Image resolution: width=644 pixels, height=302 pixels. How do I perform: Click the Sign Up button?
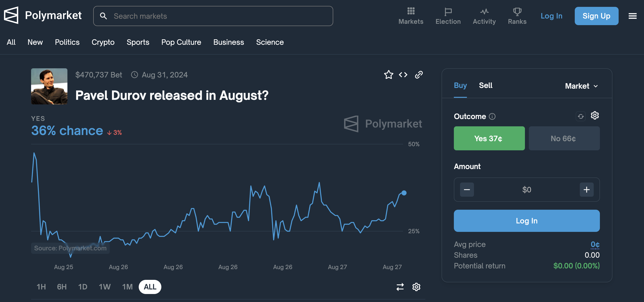click(x=596, y=16)
